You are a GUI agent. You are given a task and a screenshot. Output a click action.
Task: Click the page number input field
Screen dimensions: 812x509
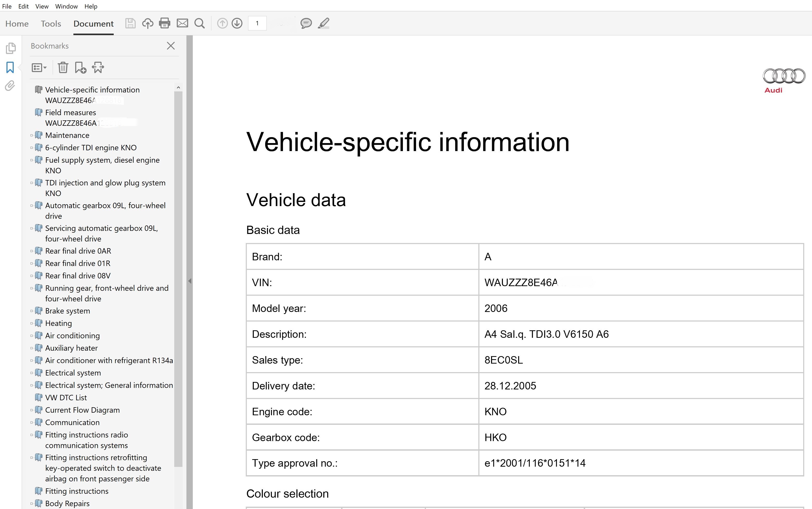pyautogui.click(x=257, y=23)
